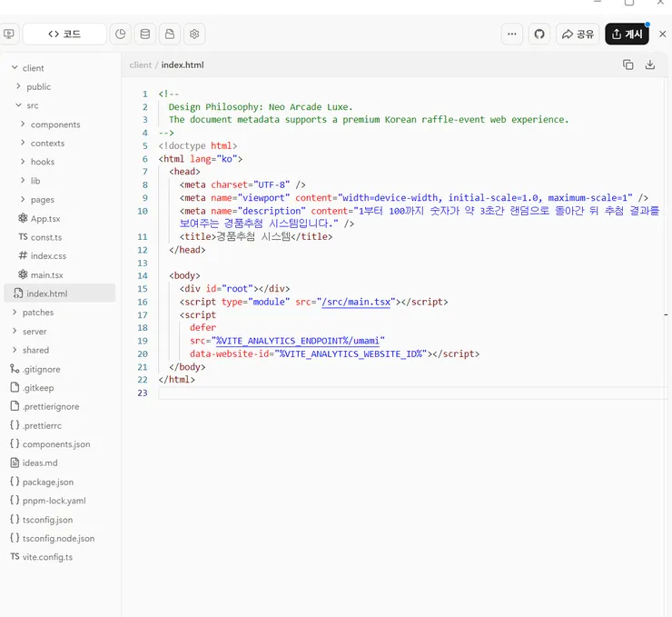The image size is (672, 617).
Task: Open index.css file
Action: coord(48,256)
